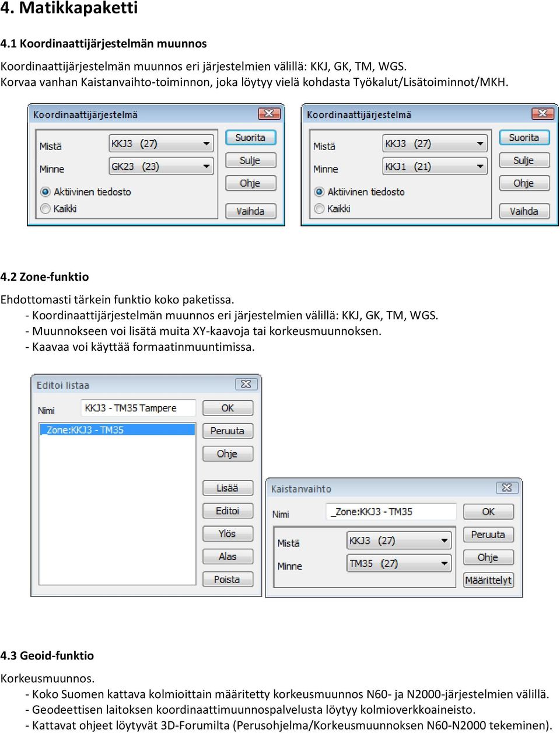Click Vaihda in left Koordinaattijärjestelmä dialog
The width and height of the screenshot is (560, 733).
point(250,211)
